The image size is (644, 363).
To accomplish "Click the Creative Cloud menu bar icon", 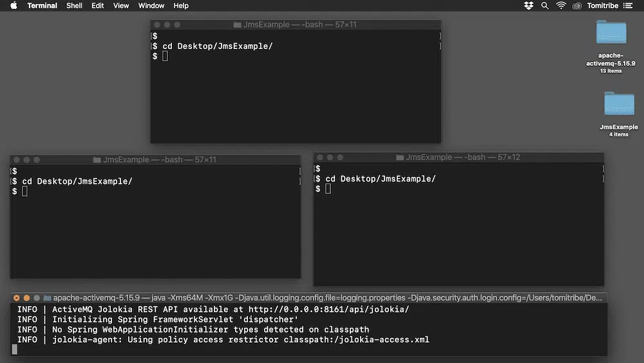I will click(577, 6).
